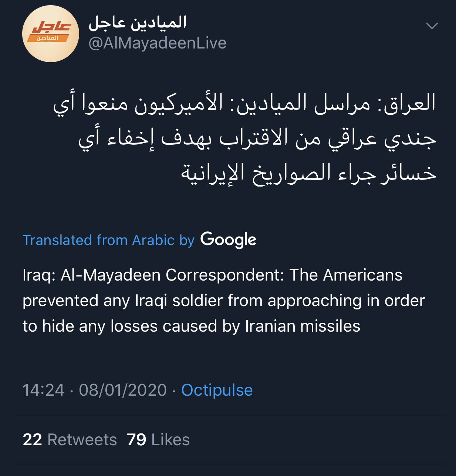Click the 'Retweets' label text
The height and width of the screenshot is (476, 456).
point(82,440)
